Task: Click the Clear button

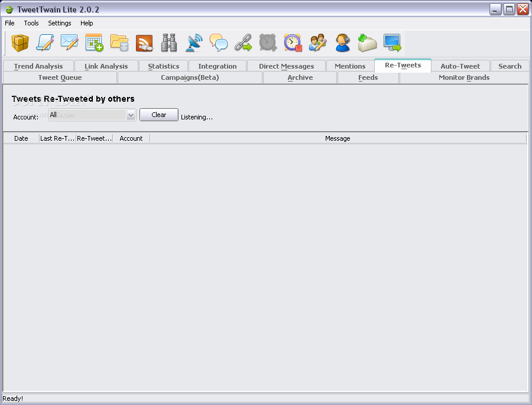Action: [x=159, y=115]
